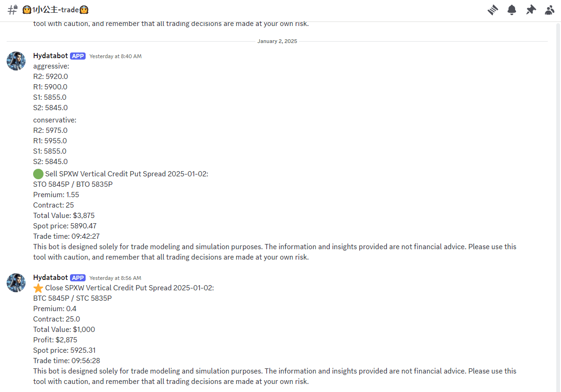Click the January 2, 2025 date divider
Viewport: 561px width, 392px height.
277,42
